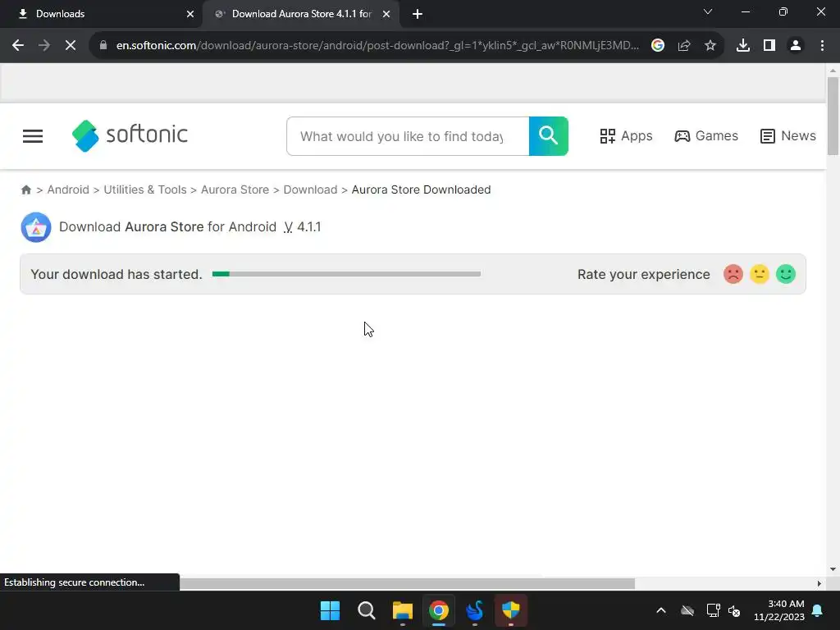840x630 pixels.
Task: Rate experience with green happy face
Action: pyautogui.click(x=785, y=274)
